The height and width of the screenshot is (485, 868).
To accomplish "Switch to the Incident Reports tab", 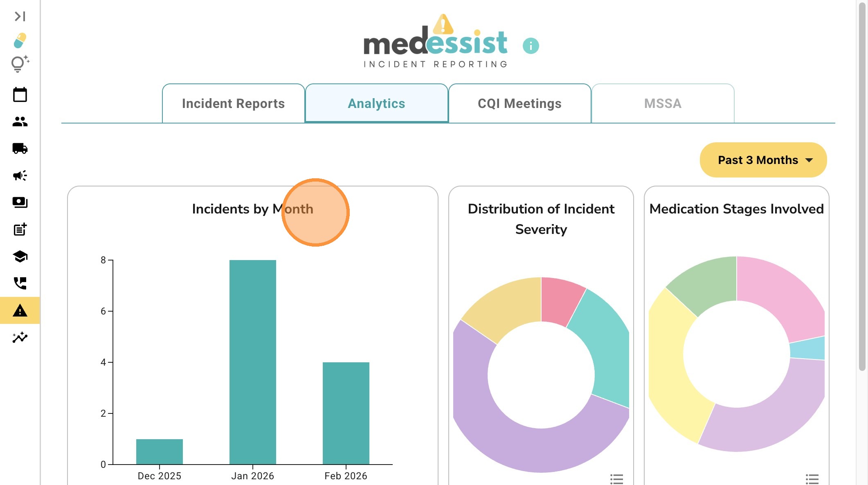I will coord(233,103).
